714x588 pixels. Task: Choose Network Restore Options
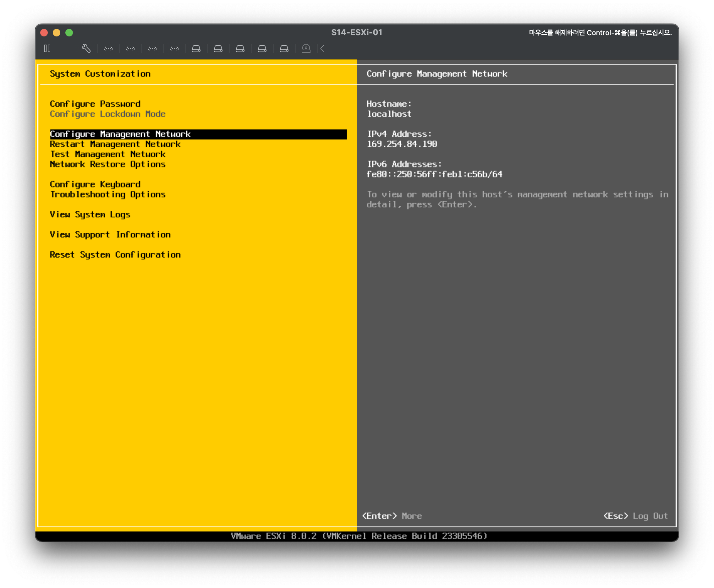point(107,164)
